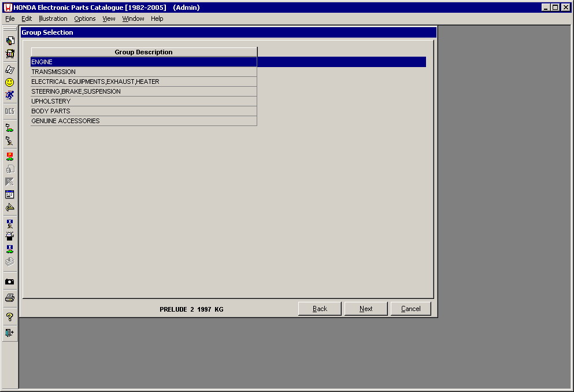Open the File menu
This screenshot has width=574, height=392.
coord(10,19)
